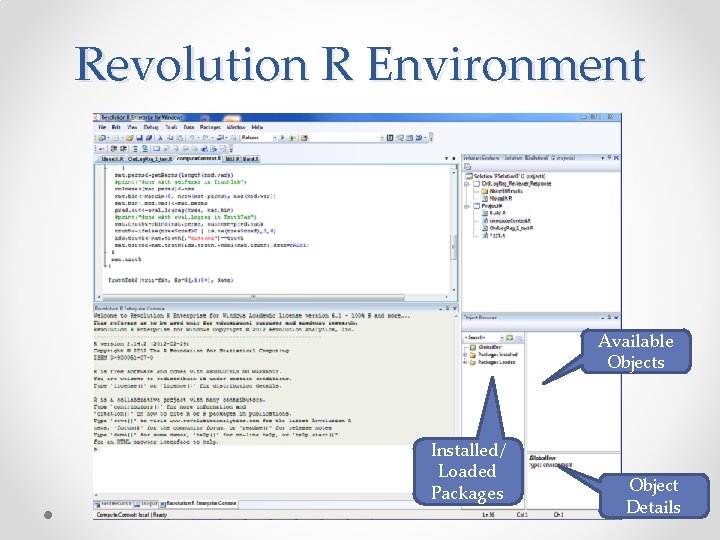Switch to the Revolution R Enterprise Console tab
The image size is (720, 540).
(x=199, y=503)
